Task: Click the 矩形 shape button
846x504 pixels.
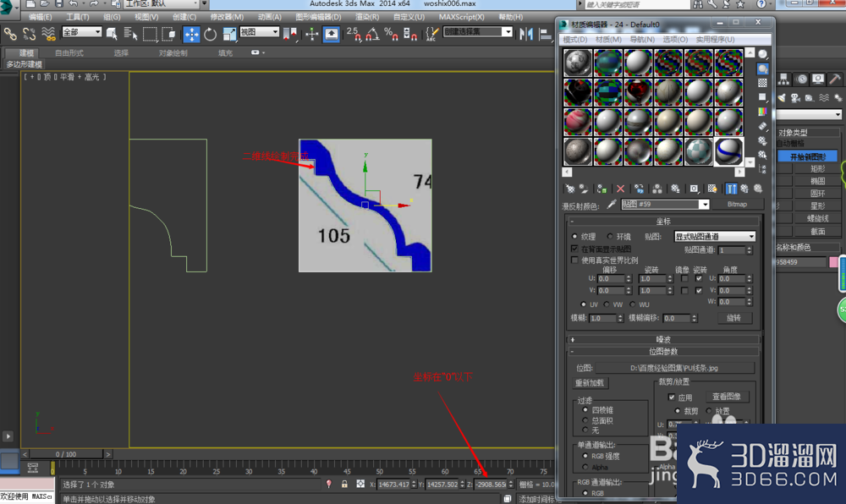Action: click(x=817, y=169)
